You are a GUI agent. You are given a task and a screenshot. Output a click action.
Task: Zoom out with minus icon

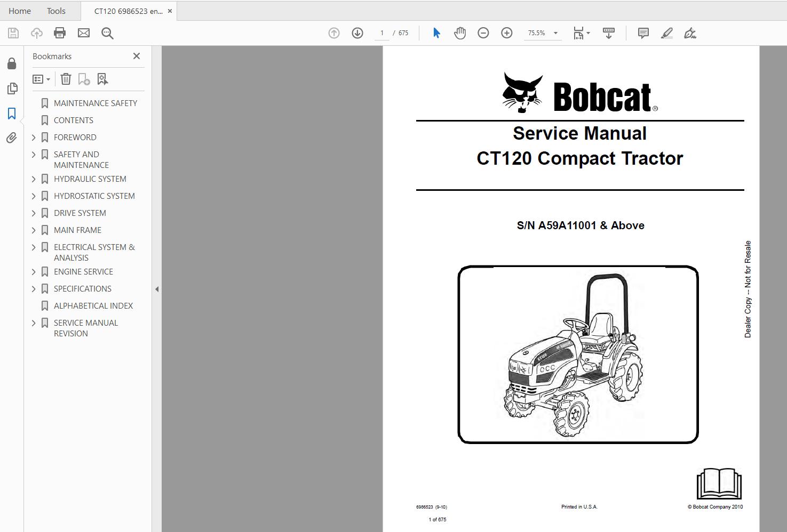click(483, 33)
